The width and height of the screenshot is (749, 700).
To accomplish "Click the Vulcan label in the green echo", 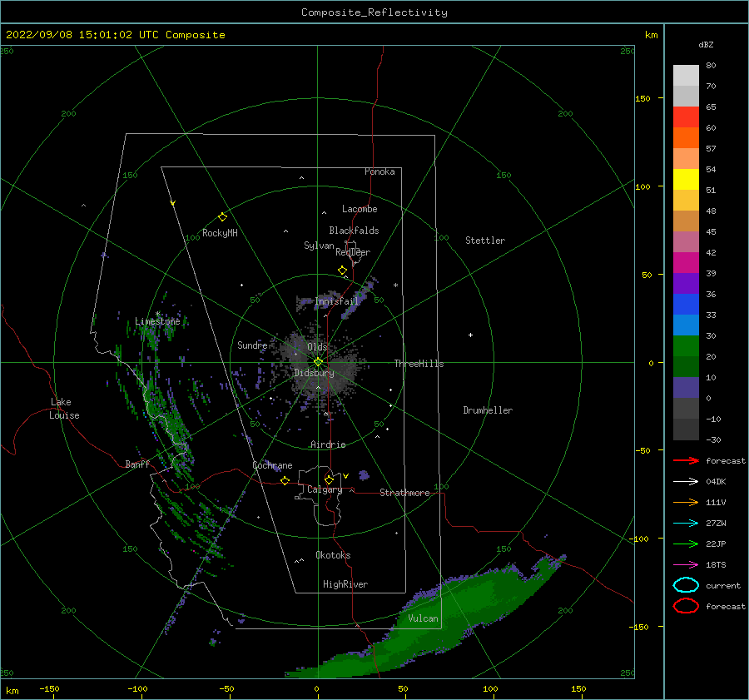I will tap(423, 618).
